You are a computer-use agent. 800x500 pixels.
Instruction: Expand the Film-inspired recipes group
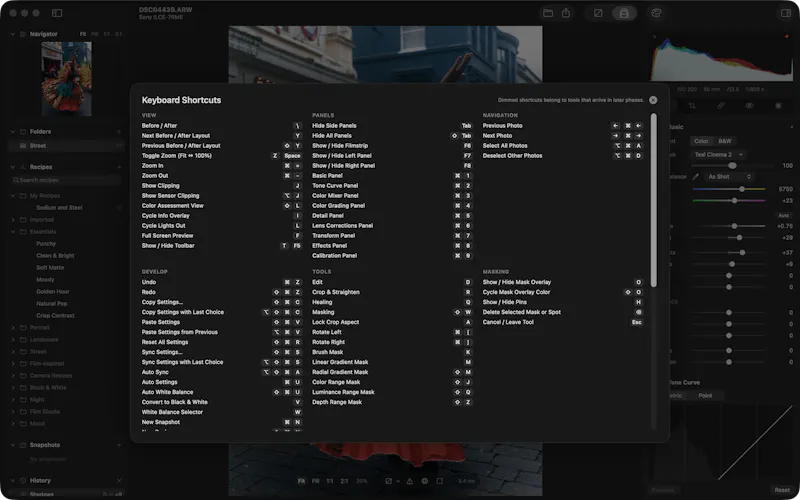(13, 363)
